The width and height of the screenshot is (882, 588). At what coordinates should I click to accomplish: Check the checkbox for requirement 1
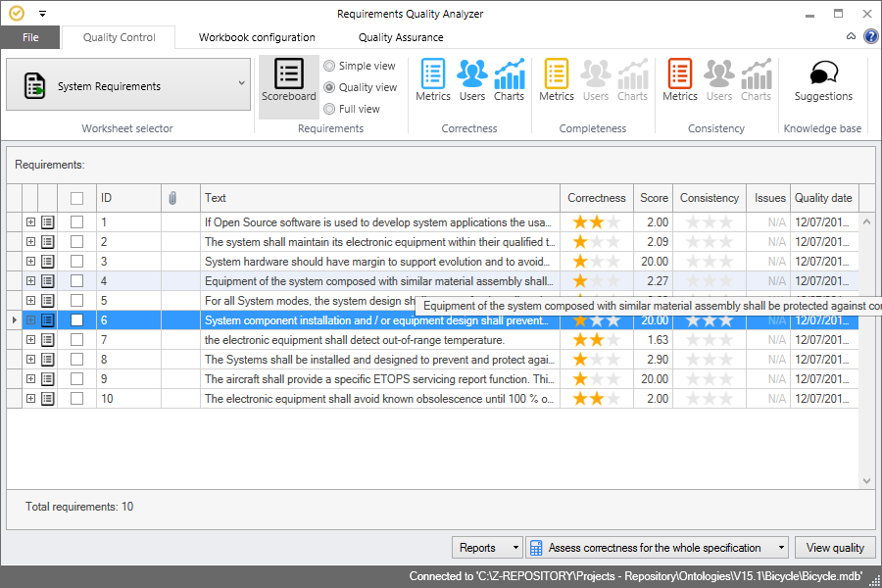pyautogui.click(x=77, y=222)
